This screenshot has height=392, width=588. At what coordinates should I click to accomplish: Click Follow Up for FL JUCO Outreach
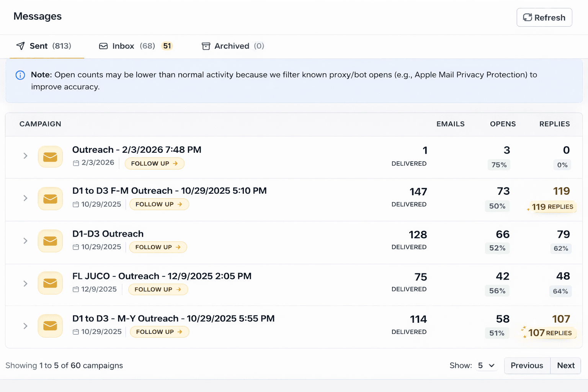click(158, 289)
